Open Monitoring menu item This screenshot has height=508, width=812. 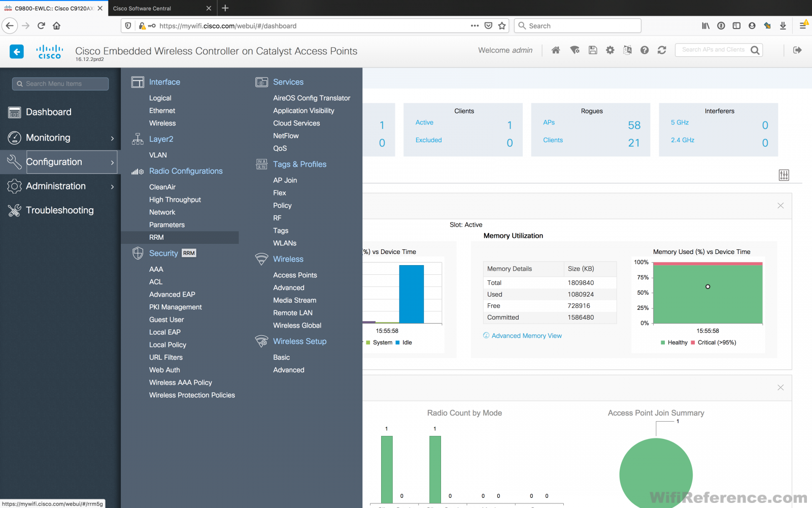pos(48,138)
